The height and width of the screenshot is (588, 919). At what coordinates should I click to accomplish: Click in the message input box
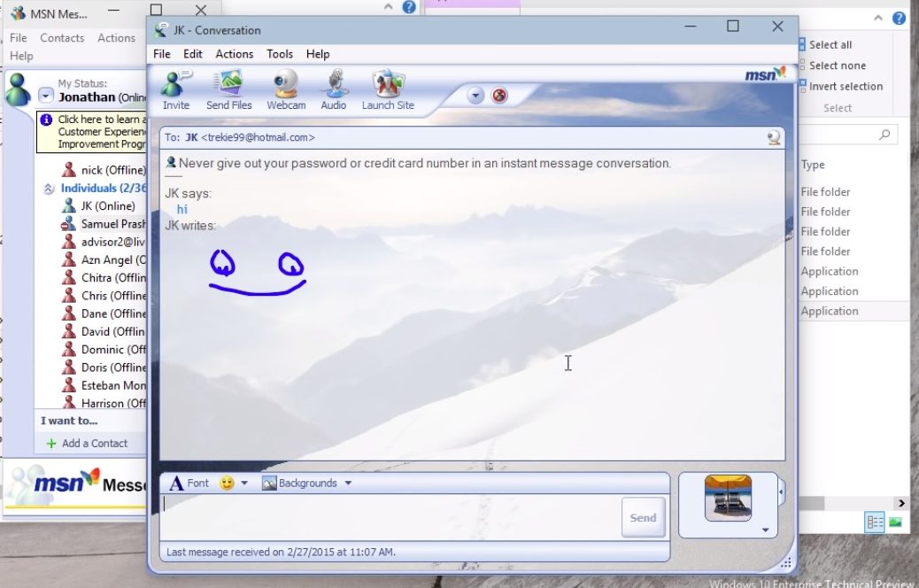(x=390, y=516)
